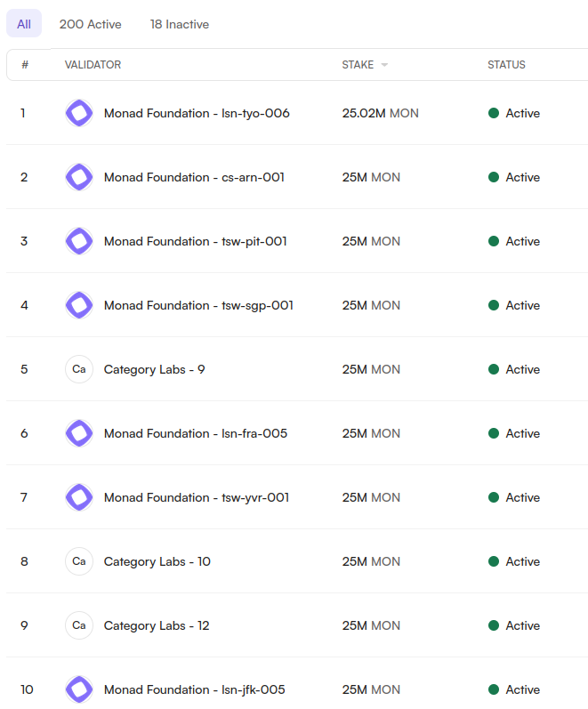The width and height of the screenshot is (588, 709).
Task: Click the 25M MON stake of lsn-jfk-005
Action: click(x=371, y=689)
